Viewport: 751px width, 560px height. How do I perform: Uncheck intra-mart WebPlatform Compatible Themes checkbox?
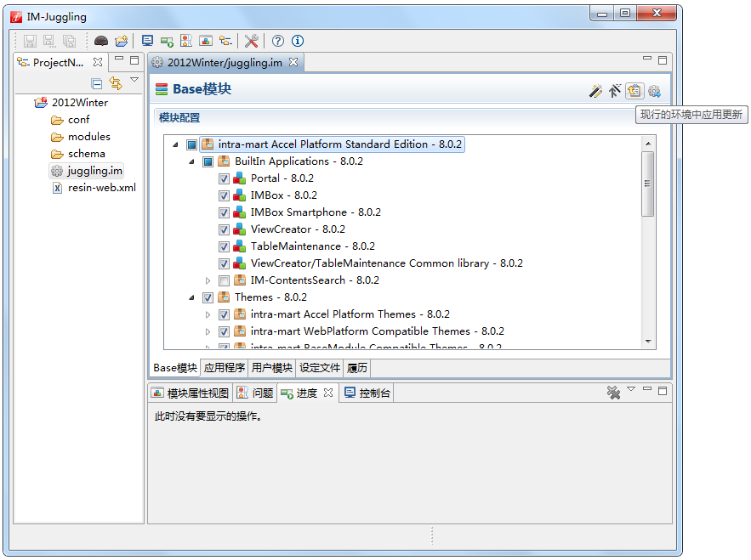point(224,331)
